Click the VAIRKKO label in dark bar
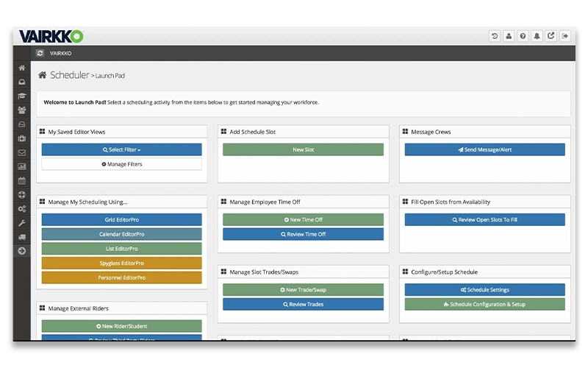Screen dimensions: 588x368 pos(60,53)
